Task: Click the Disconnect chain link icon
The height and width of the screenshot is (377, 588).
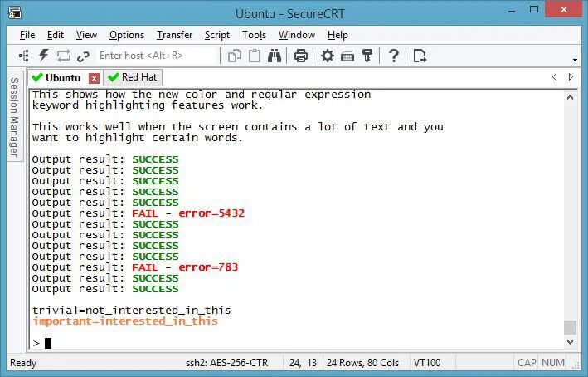Action: click(83, 56)
